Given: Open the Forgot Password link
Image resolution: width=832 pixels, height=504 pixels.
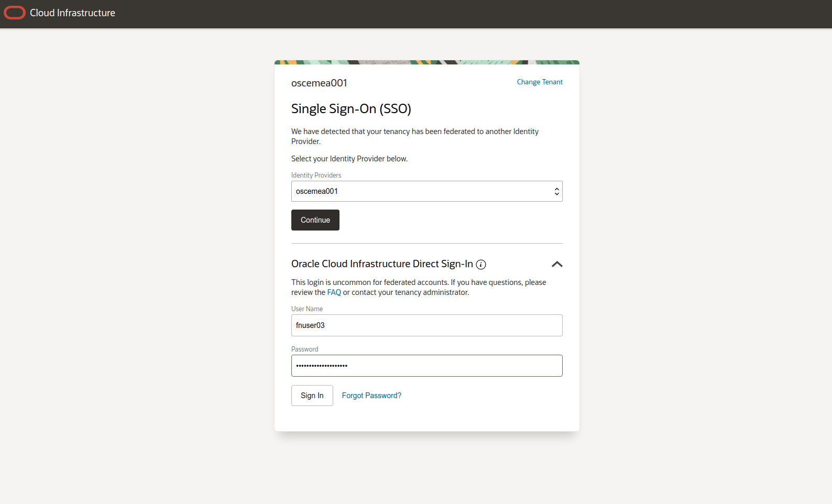Looking at the screenshot, I should pyautogui.click(x=371, y=396).
